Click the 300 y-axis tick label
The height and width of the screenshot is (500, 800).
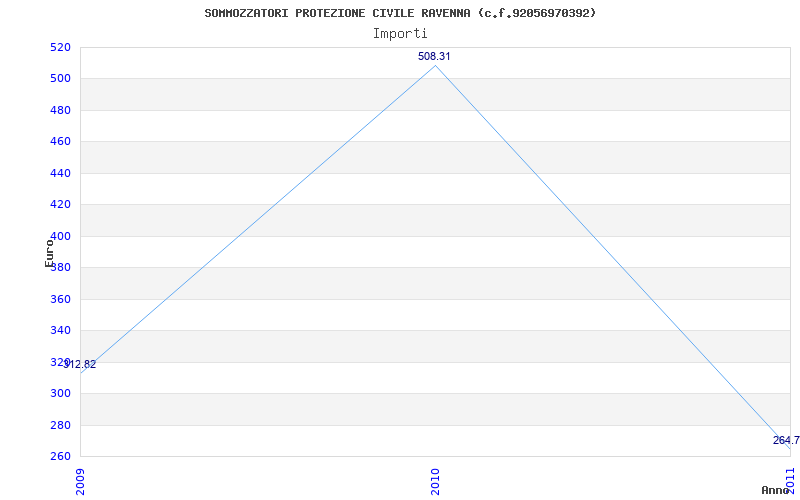[60, 394]
